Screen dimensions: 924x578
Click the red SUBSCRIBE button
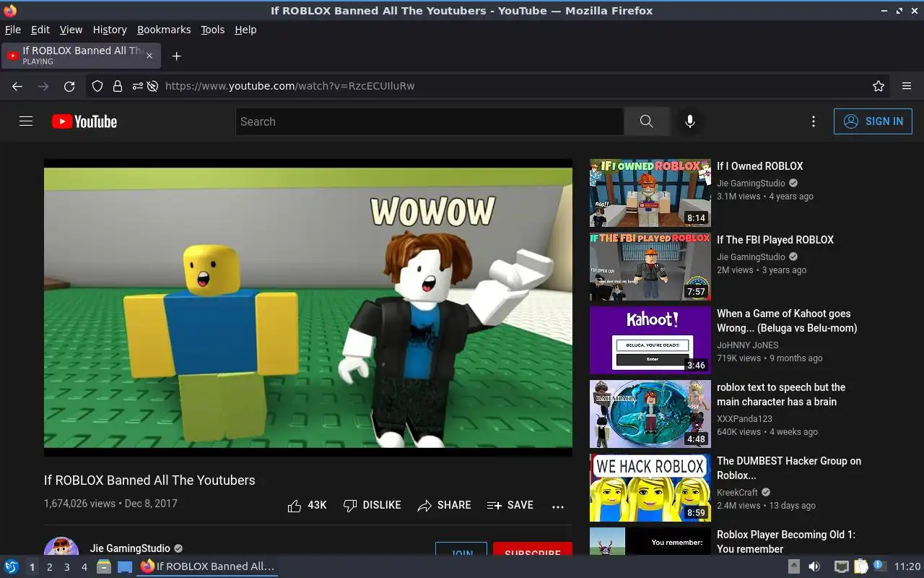point(533,549)
